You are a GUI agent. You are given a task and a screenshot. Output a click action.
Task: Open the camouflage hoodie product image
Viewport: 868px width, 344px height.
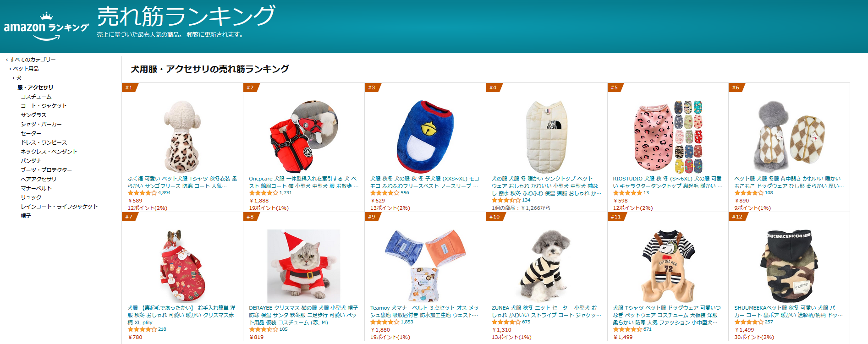[x=789, y=266]
